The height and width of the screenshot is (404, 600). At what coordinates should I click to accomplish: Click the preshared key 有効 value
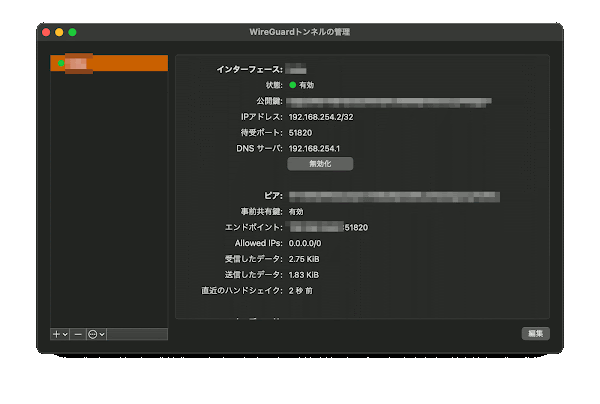tap(296, 212)
